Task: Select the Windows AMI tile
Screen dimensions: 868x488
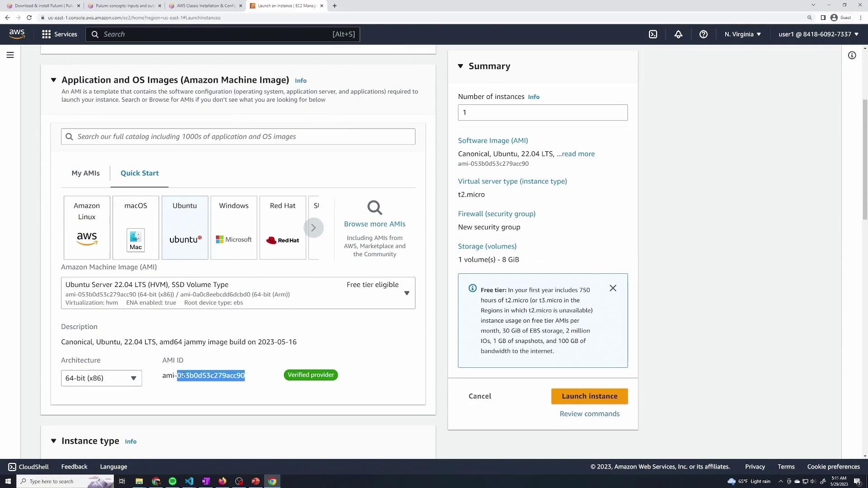Action: pyautogui.click(x=234, y=227)
